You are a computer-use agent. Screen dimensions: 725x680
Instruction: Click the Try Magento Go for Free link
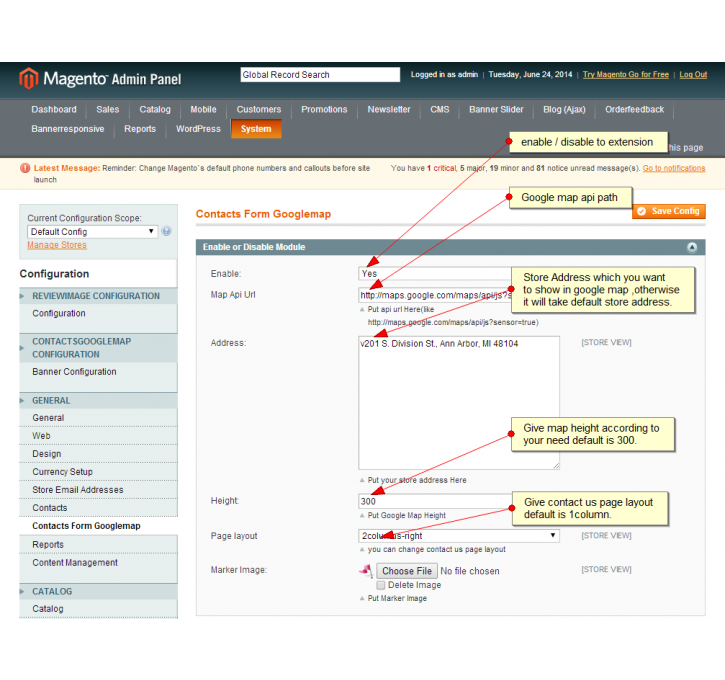pyautogui.click(x=626, y=74)
